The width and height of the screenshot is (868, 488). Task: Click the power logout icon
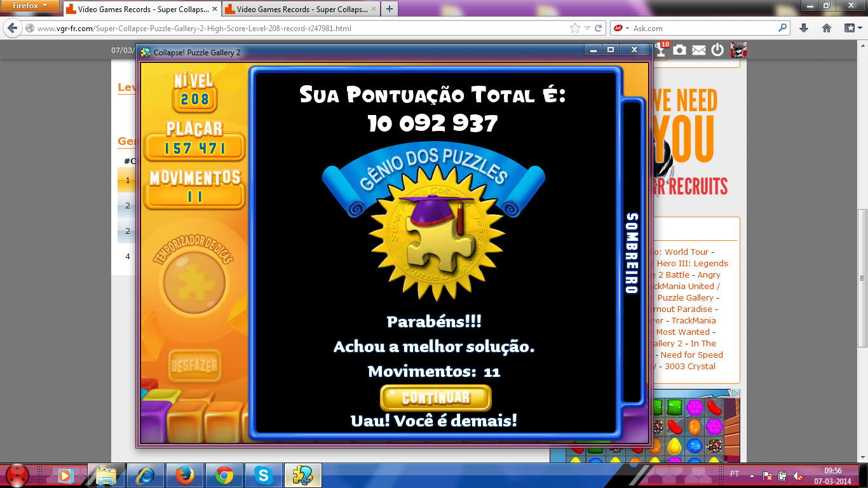717,50
